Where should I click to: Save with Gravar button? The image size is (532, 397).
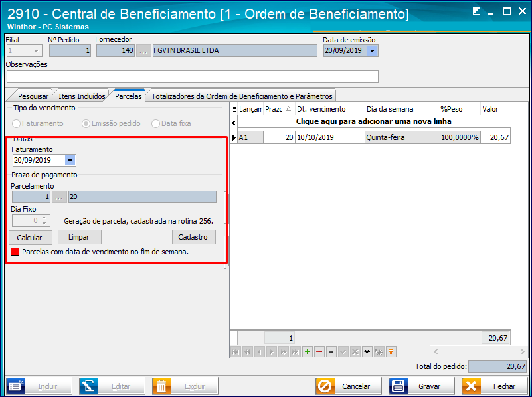pos(422,386)
